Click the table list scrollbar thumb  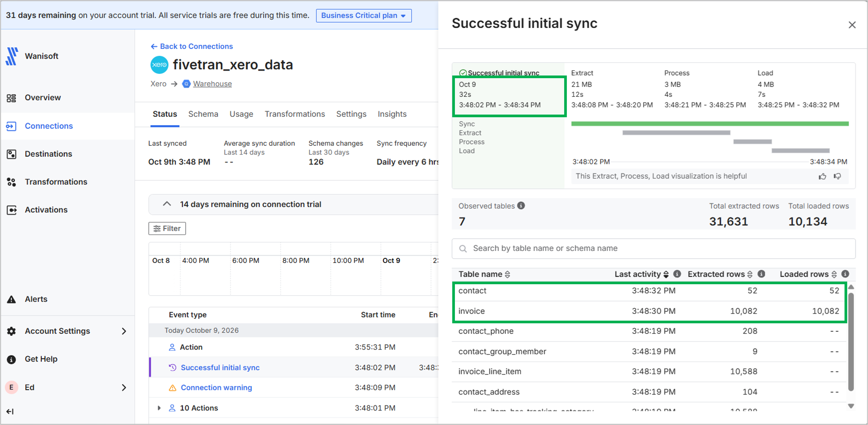coord(851,342)
